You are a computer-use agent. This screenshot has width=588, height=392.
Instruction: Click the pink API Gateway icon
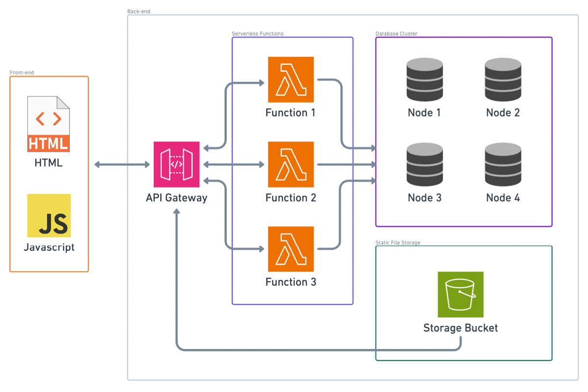(176, 165)
